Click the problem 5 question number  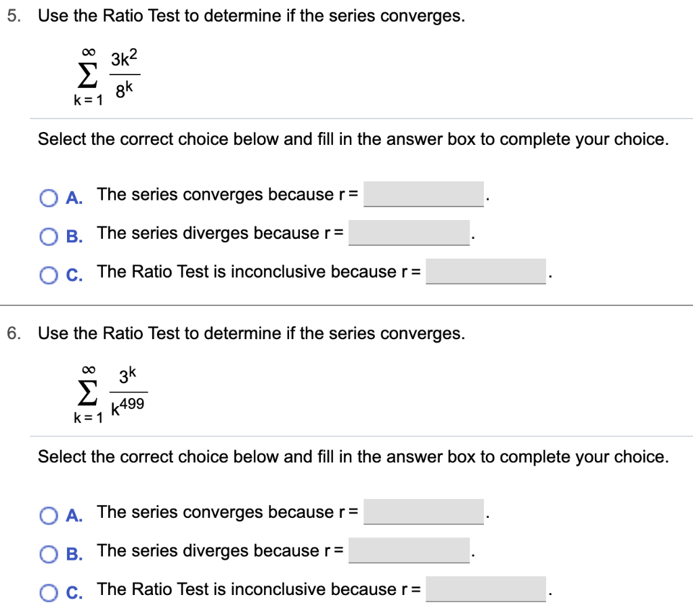(12, 16)
